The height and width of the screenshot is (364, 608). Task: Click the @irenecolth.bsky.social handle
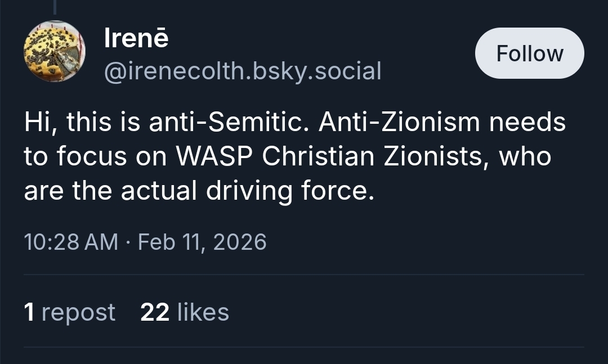(x=243, y=71)
